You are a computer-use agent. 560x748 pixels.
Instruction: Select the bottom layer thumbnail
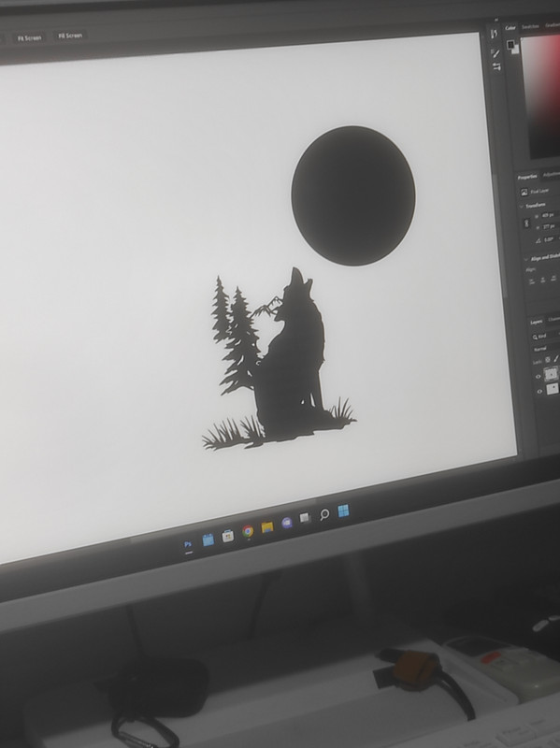coord(553,389)
